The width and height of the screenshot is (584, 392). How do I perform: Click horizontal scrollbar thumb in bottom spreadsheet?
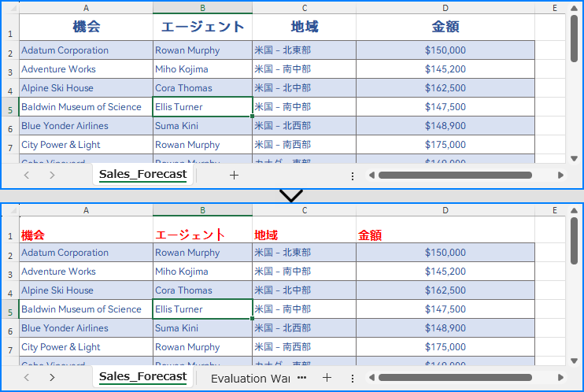(455, 378)
